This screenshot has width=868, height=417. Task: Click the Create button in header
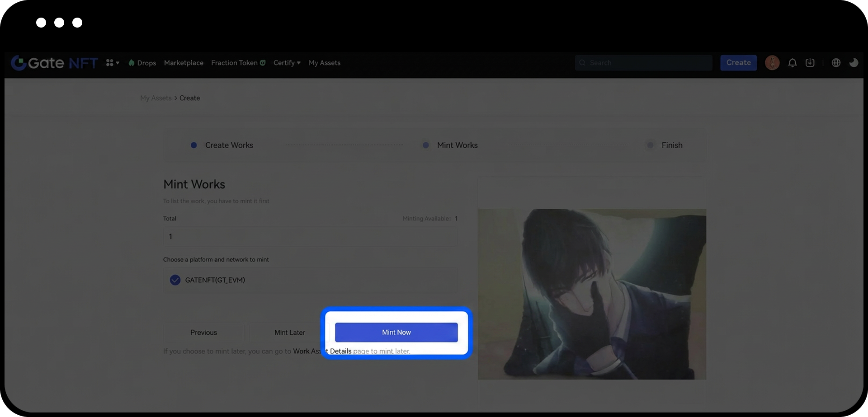tap(738, 63)
